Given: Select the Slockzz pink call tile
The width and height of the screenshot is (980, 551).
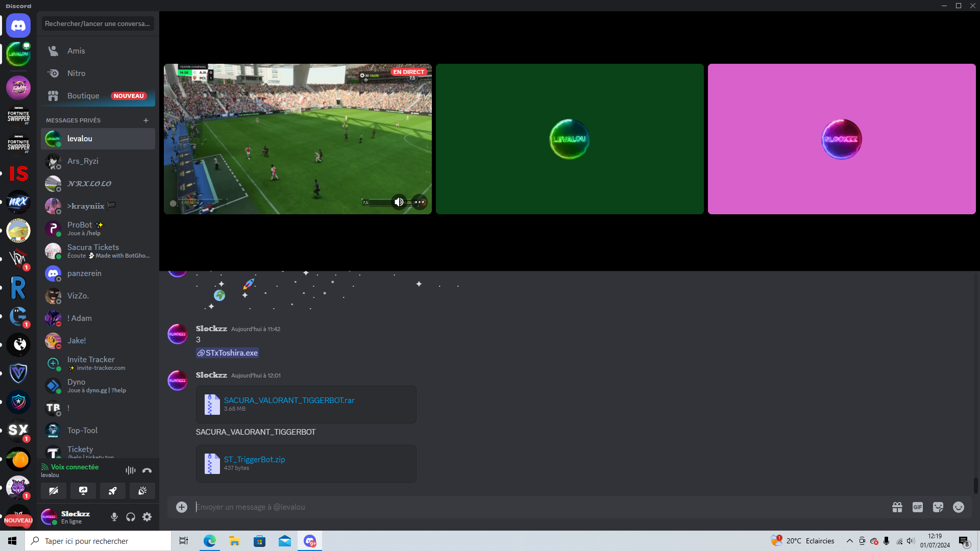Looking at the screenshot, I should point(842,139).
